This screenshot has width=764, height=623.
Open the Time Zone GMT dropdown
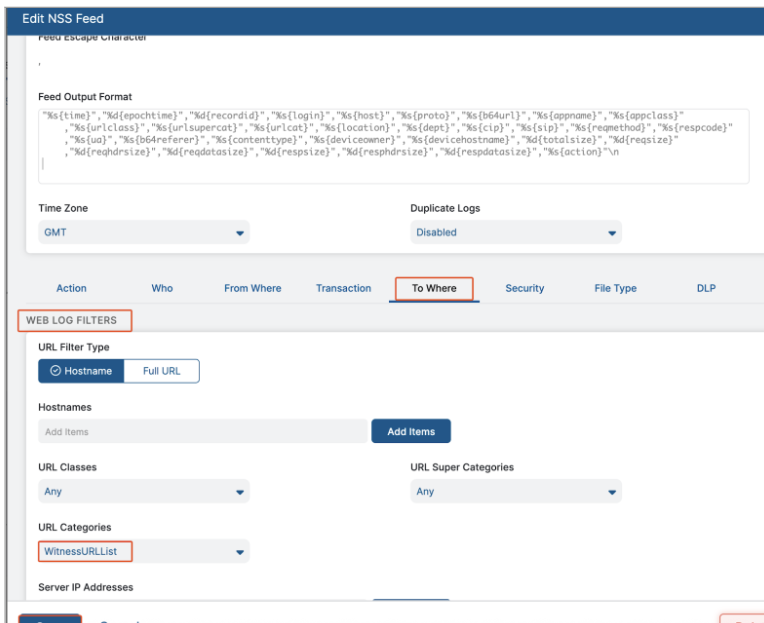(144, 232)
